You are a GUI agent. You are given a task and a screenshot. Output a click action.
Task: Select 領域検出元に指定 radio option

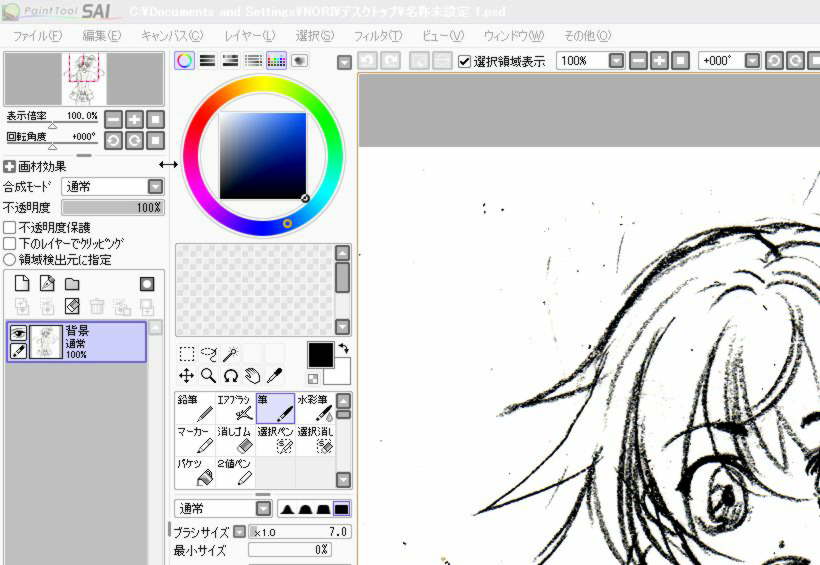pyautogui.click(x=9, y=259)
